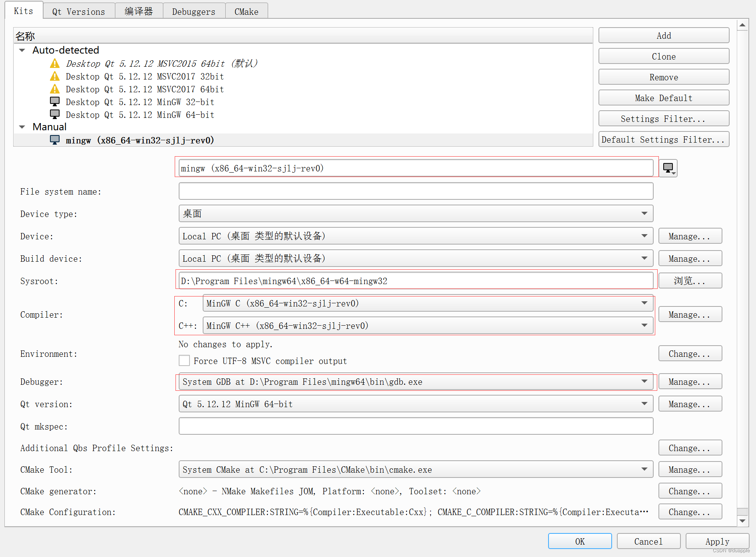Open the C compiler dropdown

tap(428, 303)
